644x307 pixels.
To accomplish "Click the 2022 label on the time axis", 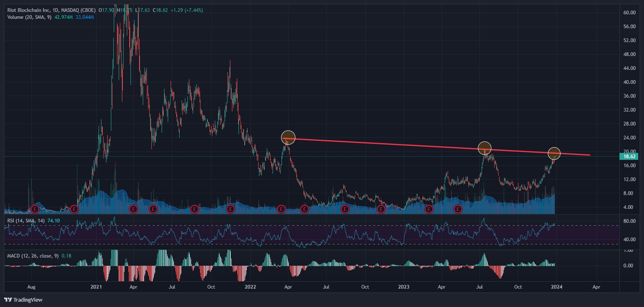I will [x=250, y=287].
